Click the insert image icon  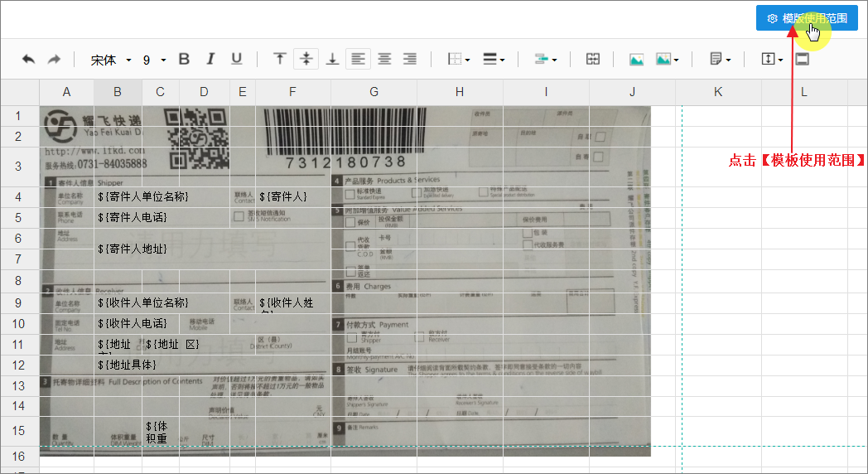click(637, 60)
